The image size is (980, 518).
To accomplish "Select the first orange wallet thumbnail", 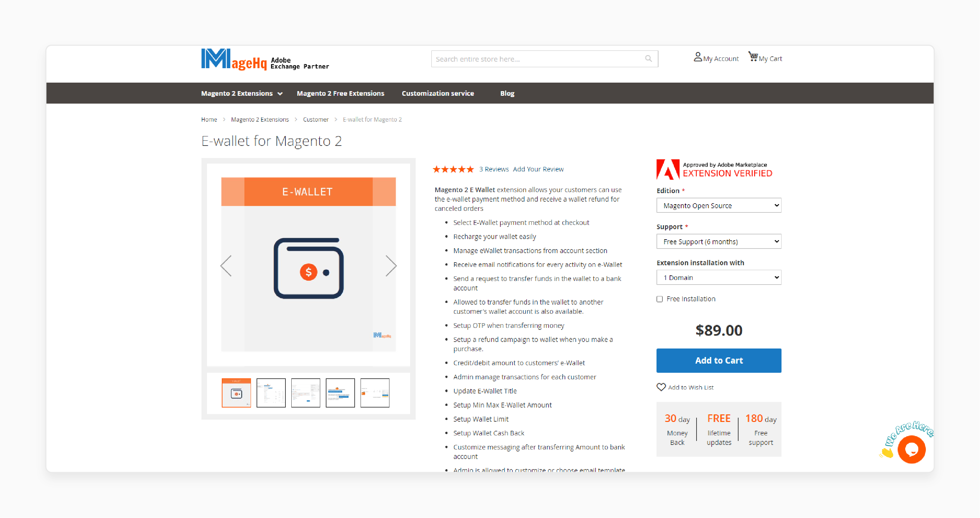I will point(236,392).
